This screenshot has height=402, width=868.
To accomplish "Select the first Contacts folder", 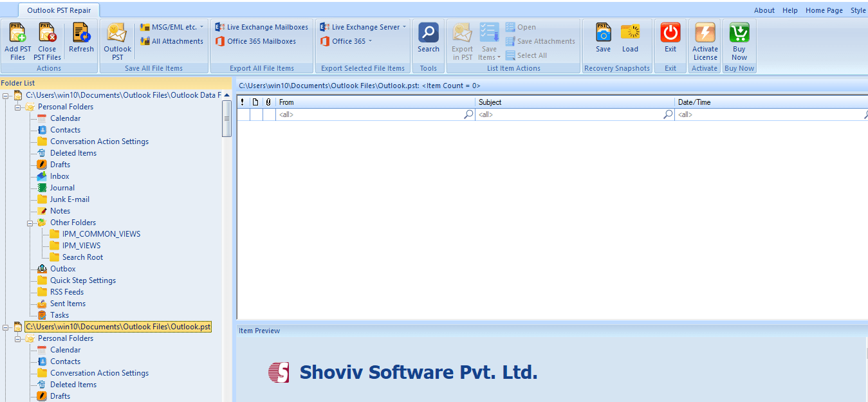I will (65, 130).
